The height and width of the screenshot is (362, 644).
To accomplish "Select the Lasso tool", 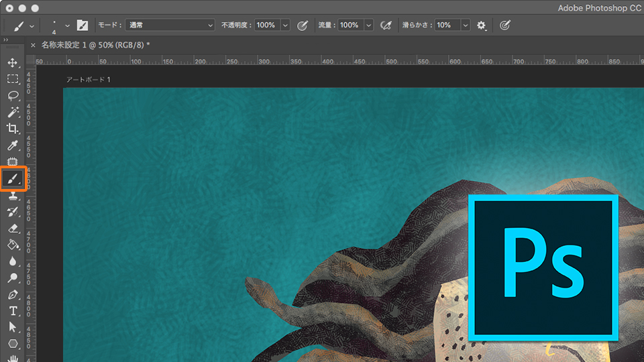I will coord(13,95).
